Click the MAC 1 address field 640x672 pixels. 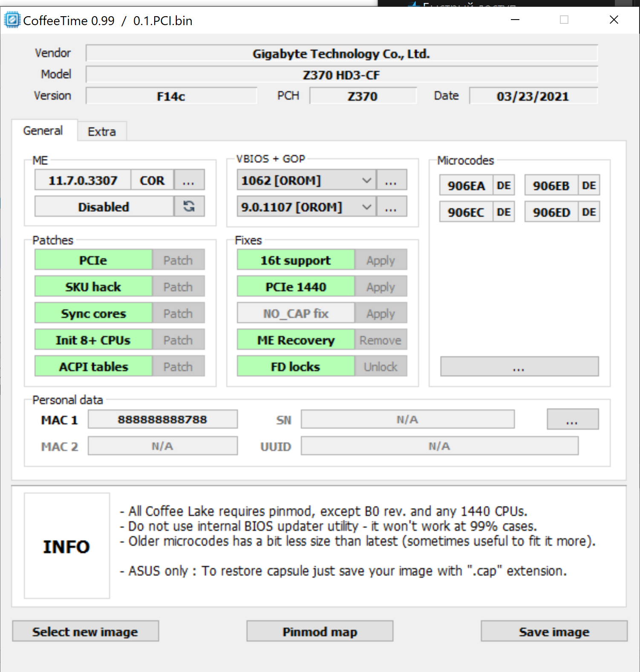coord(163,419)
